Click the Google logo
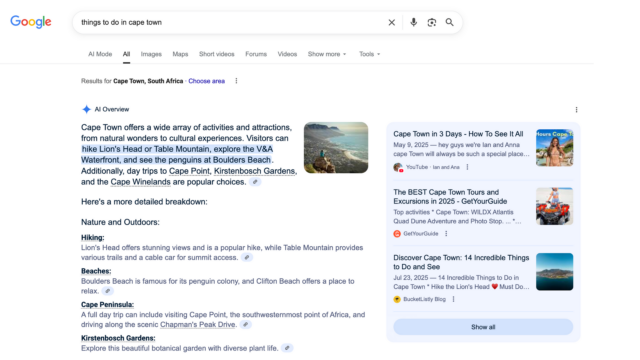The height and width of the screenshot is (360, 640). [x=31, y=22]
